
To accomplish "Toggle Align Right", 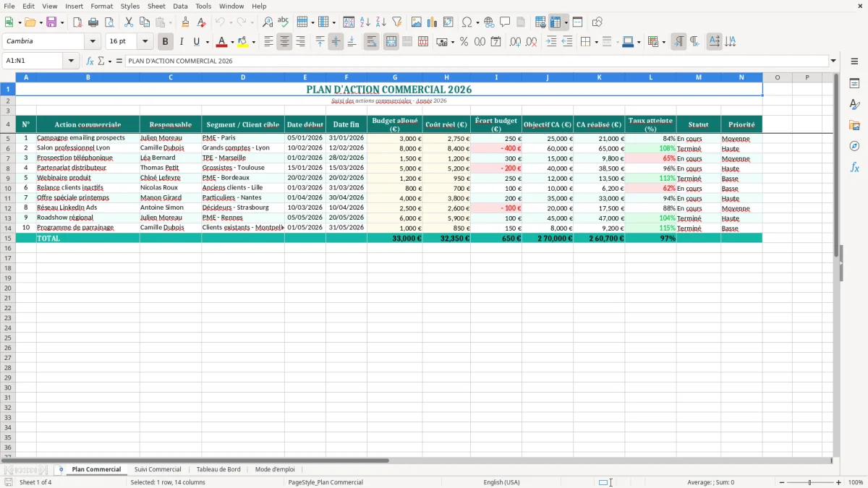I will pyautogui.click(x=300, y=42).
